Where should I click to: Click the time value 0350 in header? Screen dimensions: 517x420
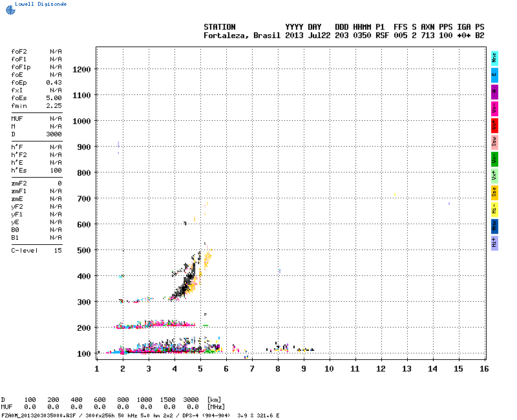pos(362,36)
